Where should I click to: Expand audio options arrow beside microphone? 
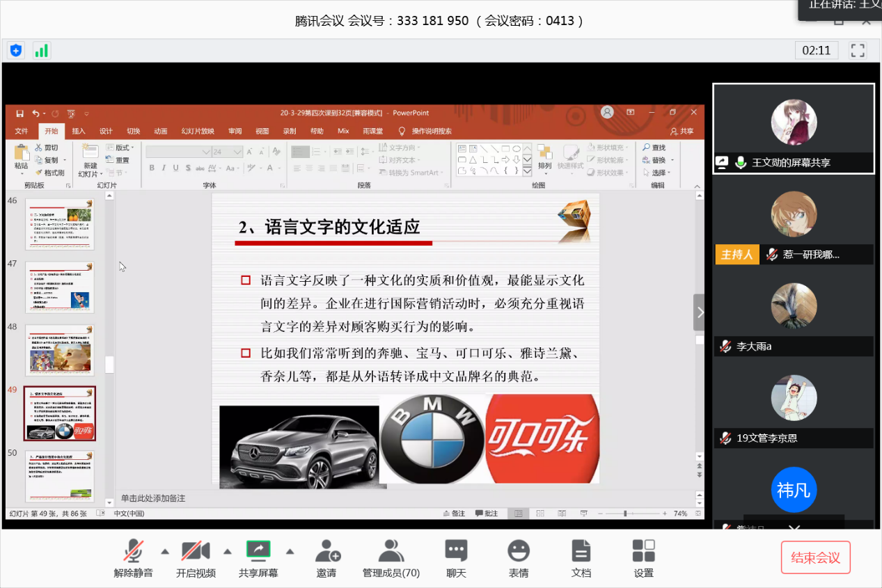click(x=165, y=552)
